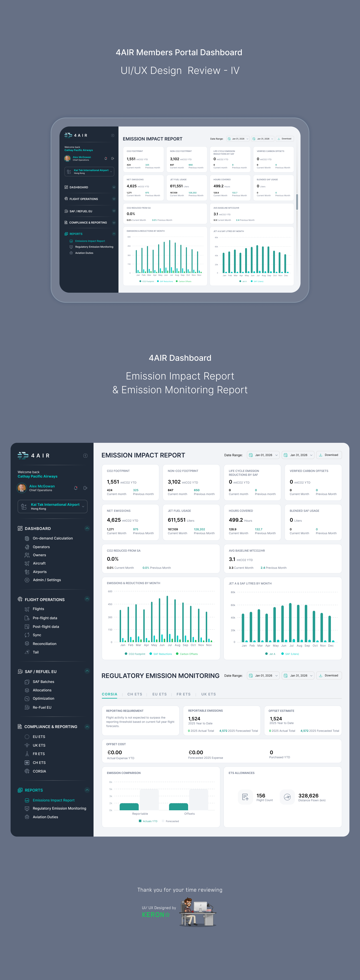360x980 pixels.
Task: Toggle the Distance Flown icon in ETS Allowances
Action: [x=287, y=797]
